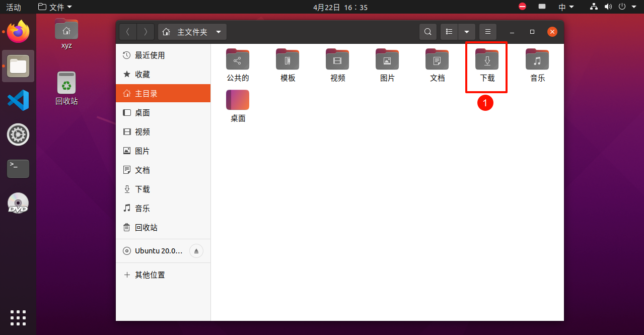This screenshot has width=644, height=335.
Task: Open the power menu icon
Action: click(x=622, y=7)
